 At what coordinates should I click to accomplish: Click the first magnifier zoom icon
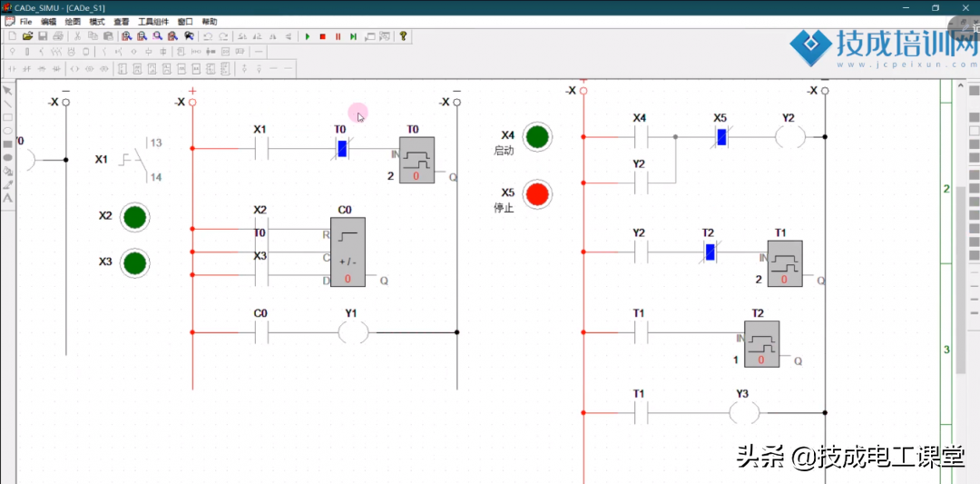[x=127, y=36]
